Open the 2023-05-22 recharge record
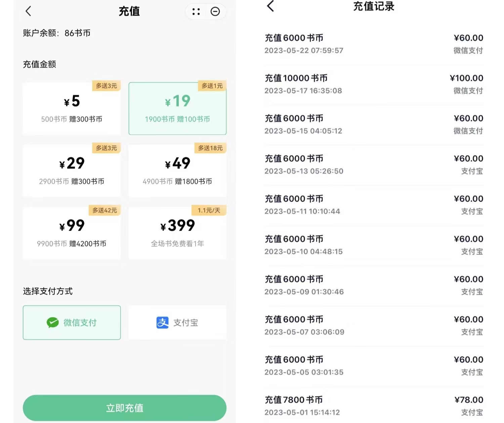Screen dimensions: 504x423 374,44
